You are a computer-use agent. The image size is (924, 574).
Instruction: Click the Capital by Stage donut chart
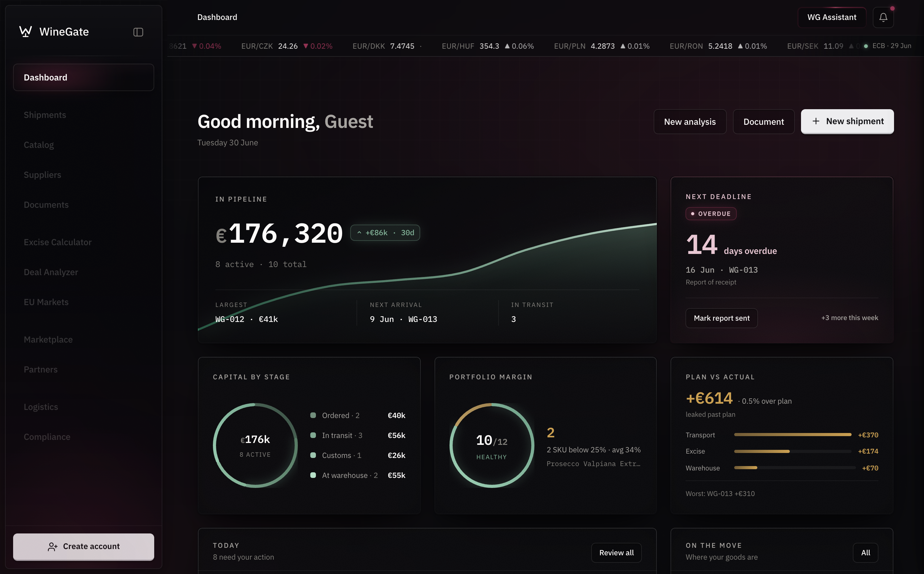click(255, 445)
